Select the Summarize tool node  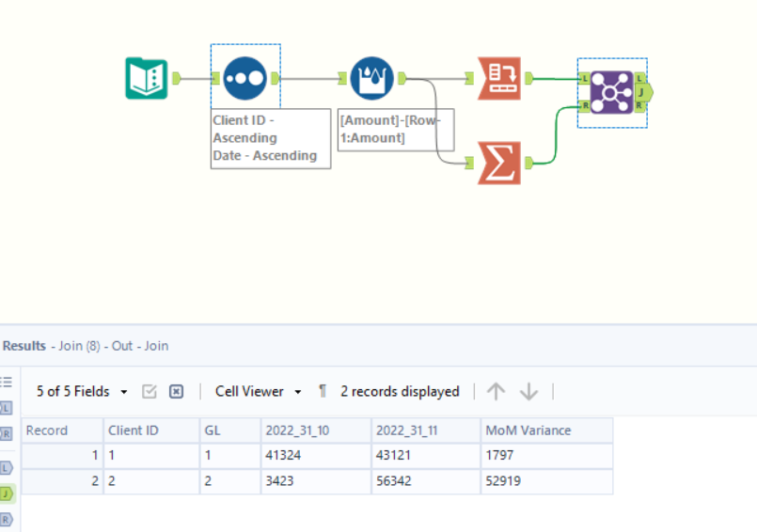pos(498,162)
